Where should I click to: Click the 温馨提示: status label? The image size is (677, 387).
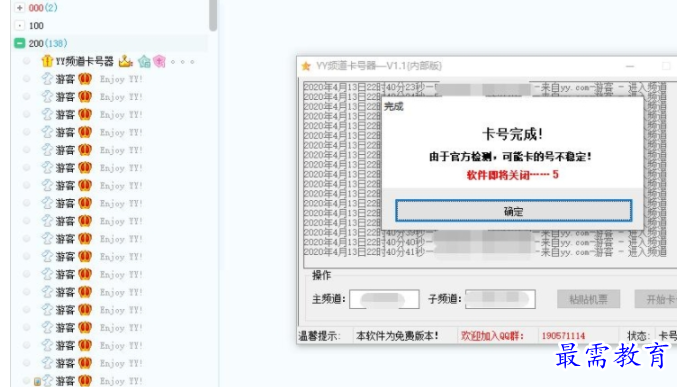pyautogui.click(x=319, y=336)
